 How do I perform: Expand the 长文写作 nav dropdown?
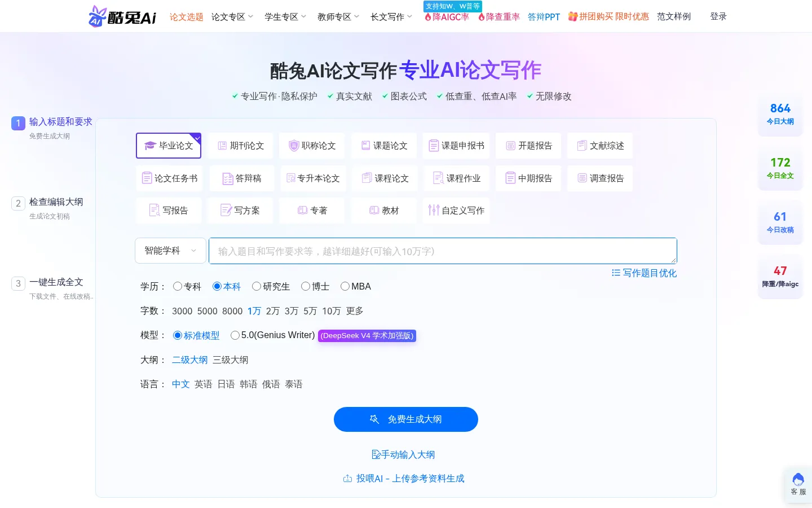click(x=391, y=17)
